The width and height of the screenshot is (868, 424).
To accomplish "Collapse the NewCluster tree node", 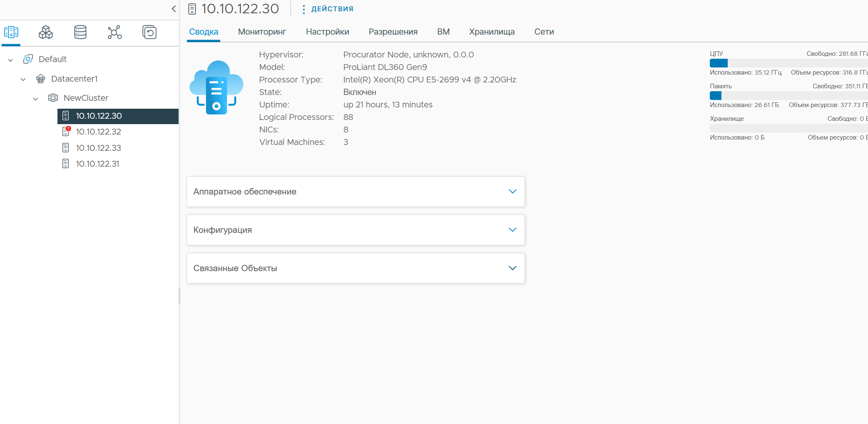I will click(35, 99).
